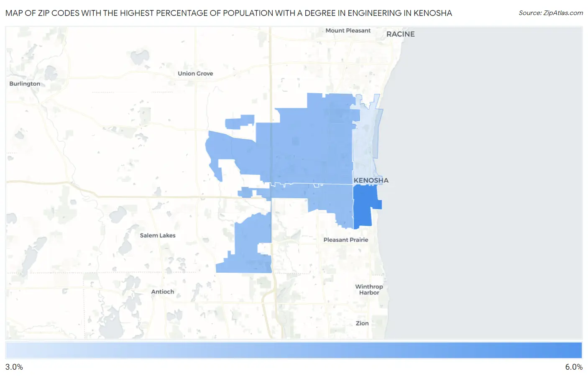Click the Antioch map label
This screenshot has width=588, height=376.
tap(163, 292)
